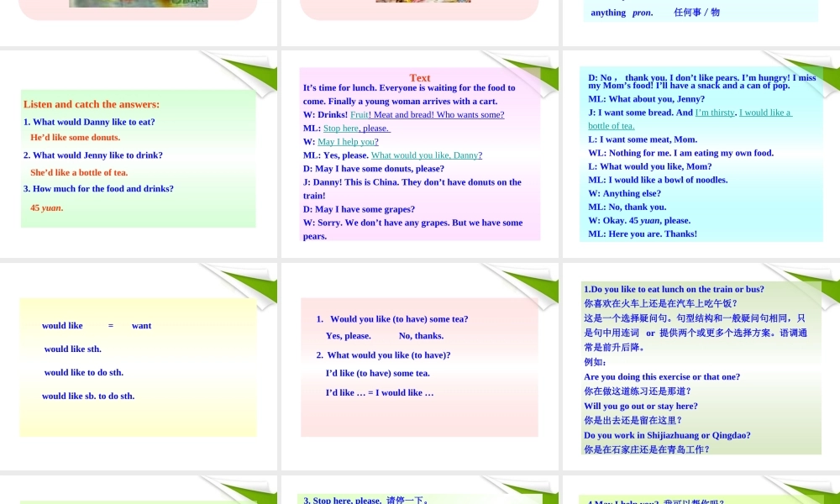Click 'WL: Nothing for me. I am eating my own food.'
840x504 pixels.
680,153
